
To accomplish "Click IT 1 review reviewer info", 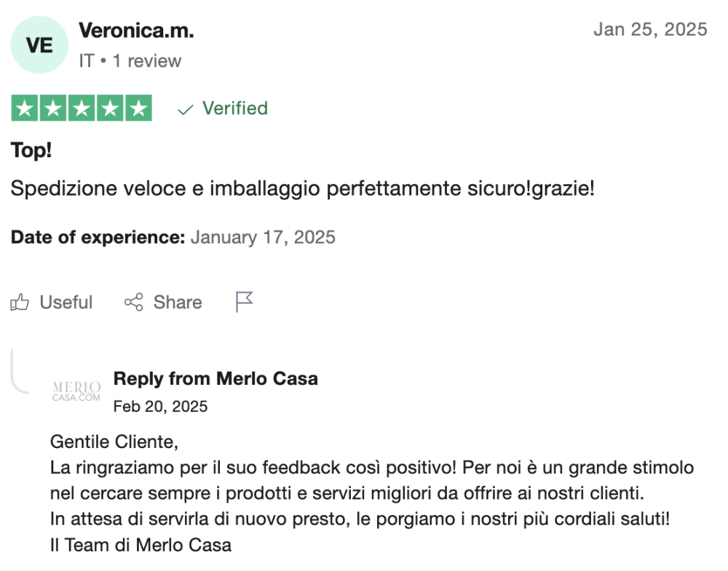I will pyautogui.click(x=130, y=61).
